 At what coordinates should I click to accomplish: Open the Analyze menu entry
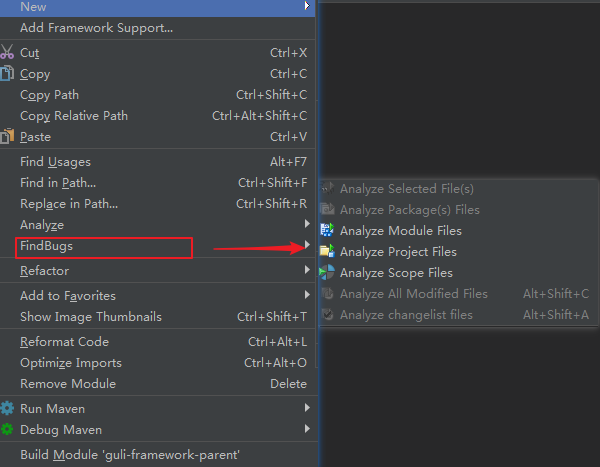pos(158,225)
